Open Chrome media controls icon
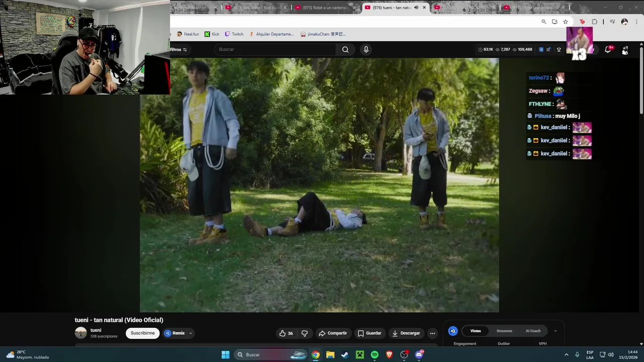Image resolution: width=644 pixels, height=362 pixels. click(612, 22)
